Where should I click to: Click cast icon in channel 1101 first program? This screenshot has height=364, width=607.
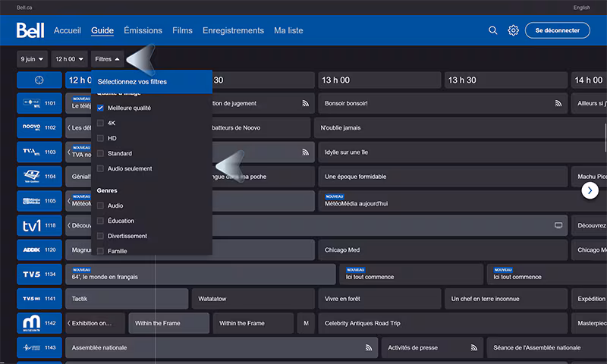pos(306,103)
